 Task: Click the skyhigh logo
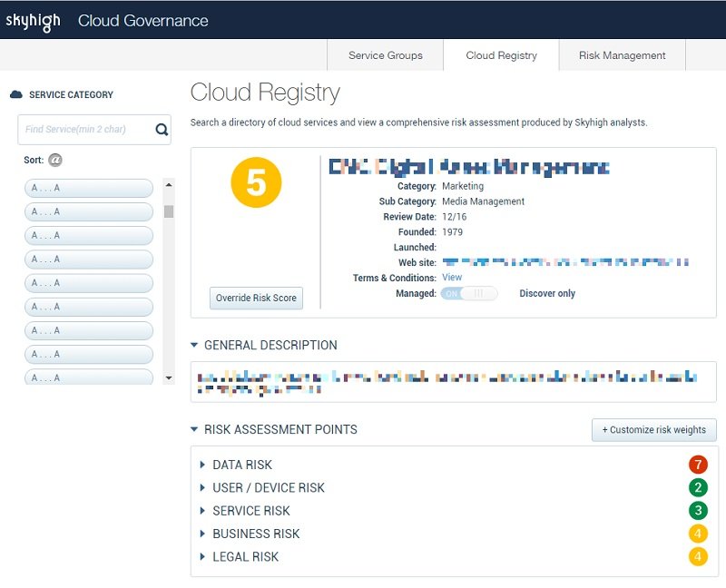[x=33, y=21]
